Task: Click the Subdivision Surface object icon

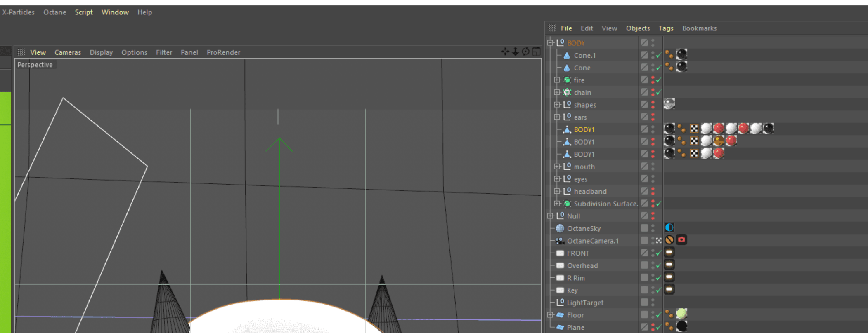Action: point(567,204)
